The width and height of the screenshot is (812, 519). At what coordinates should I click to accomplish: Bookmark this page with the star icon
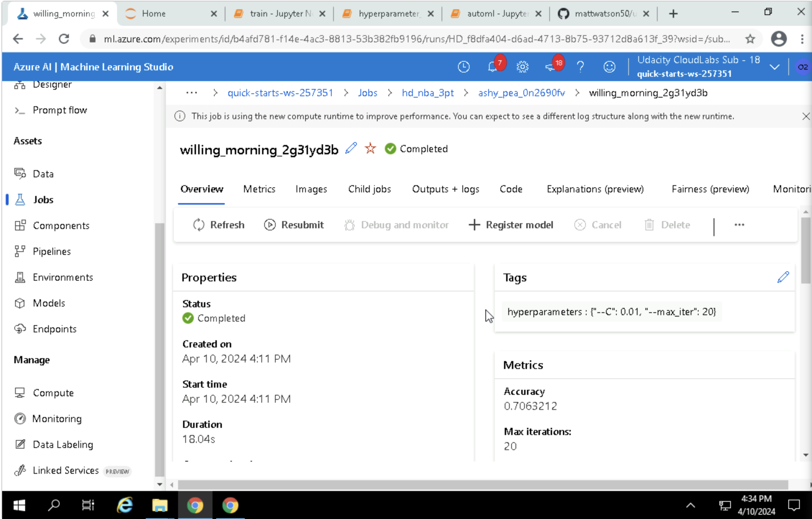(750, 39)
